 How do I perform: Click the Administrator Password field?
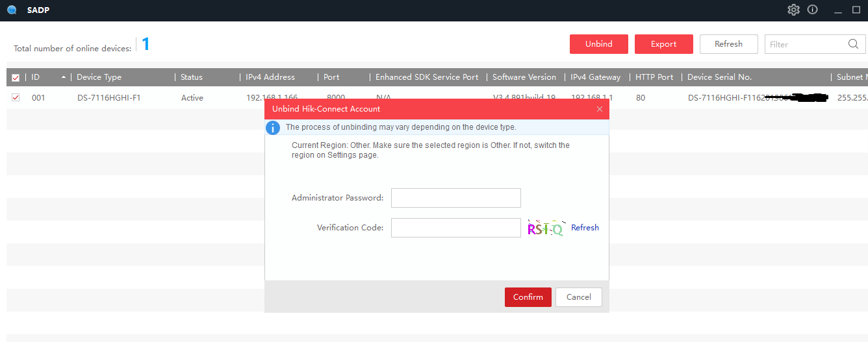click(x=456, y=198)
